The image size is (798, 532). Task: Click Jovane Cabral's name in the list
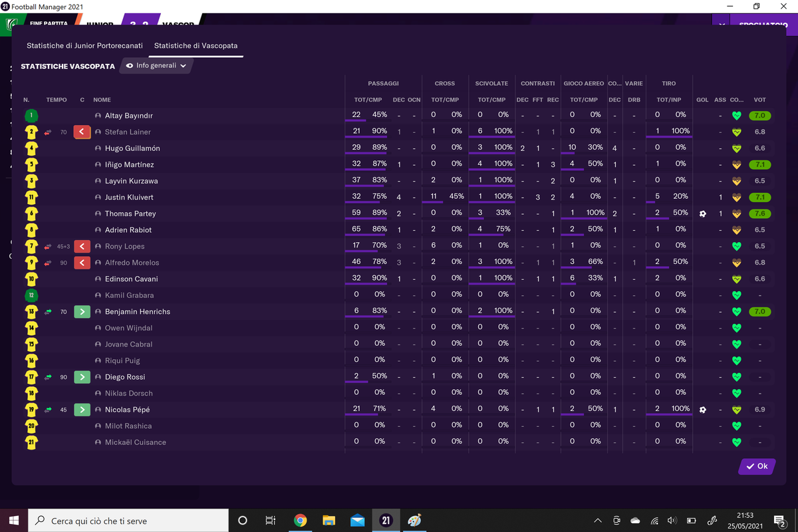(128, 344)
